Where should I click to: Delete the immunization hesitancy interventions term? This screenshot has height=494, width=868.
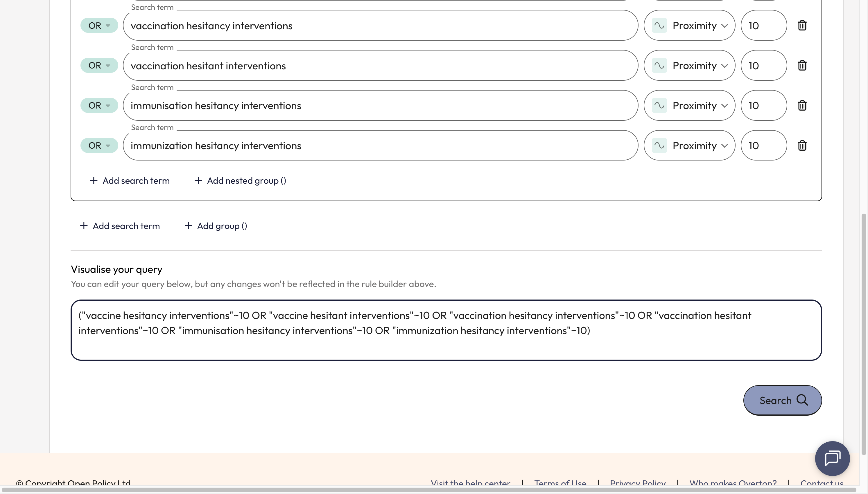point(802,145)
